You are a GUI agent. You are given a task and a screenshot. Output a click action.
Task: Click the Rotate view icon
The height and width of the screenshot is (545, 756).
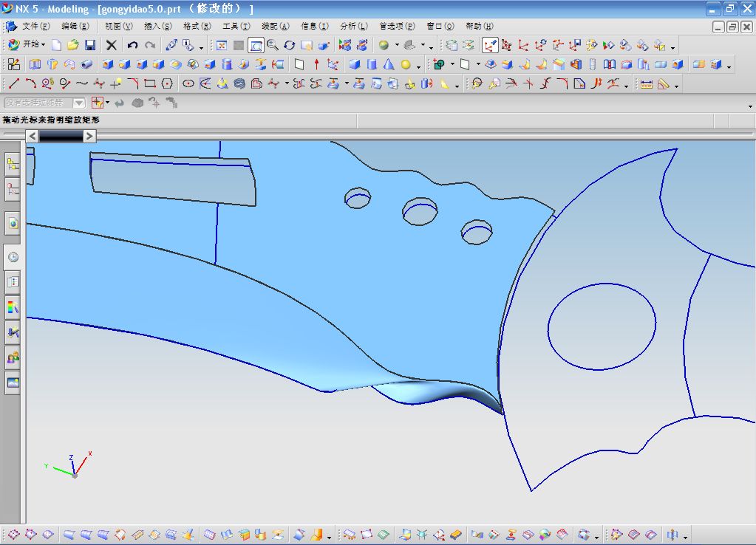click(290, 45)
